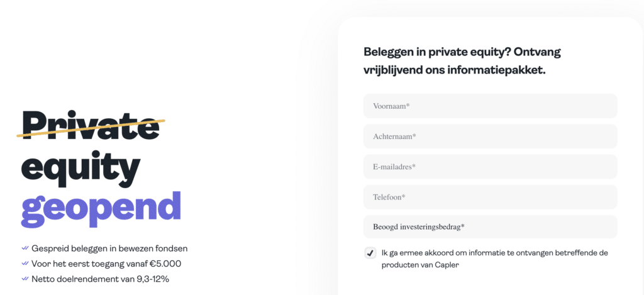644x295 pixels.
Task: Click the 'producten van Capler' text line
Action: 420,265
